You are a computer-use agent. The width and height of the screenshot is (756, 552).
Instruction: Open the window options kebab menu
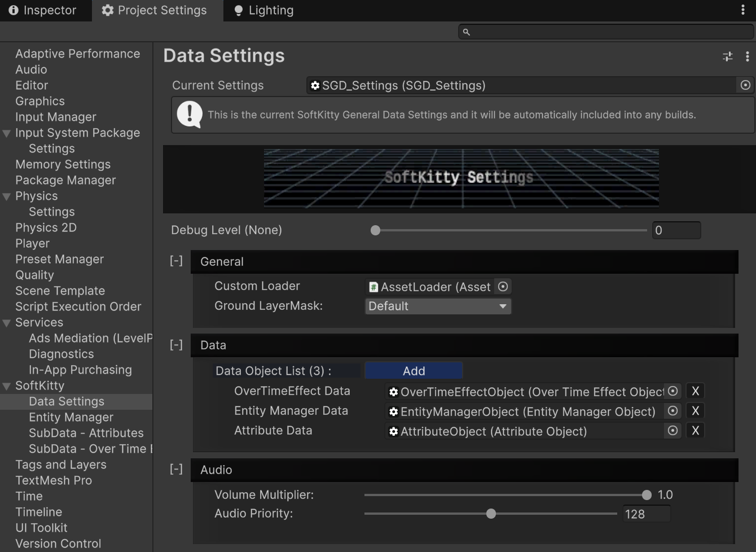pos(742,10)
